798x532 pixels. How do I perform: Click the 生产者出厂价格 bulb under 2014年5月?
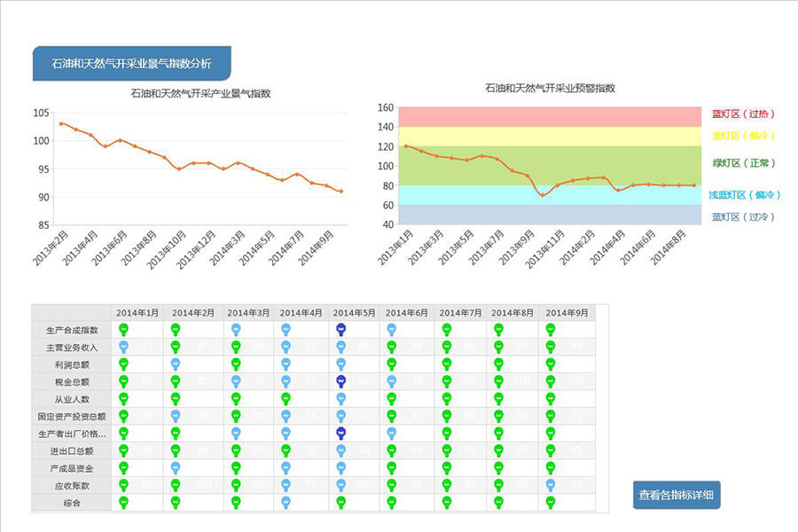(x=340, y=434)
